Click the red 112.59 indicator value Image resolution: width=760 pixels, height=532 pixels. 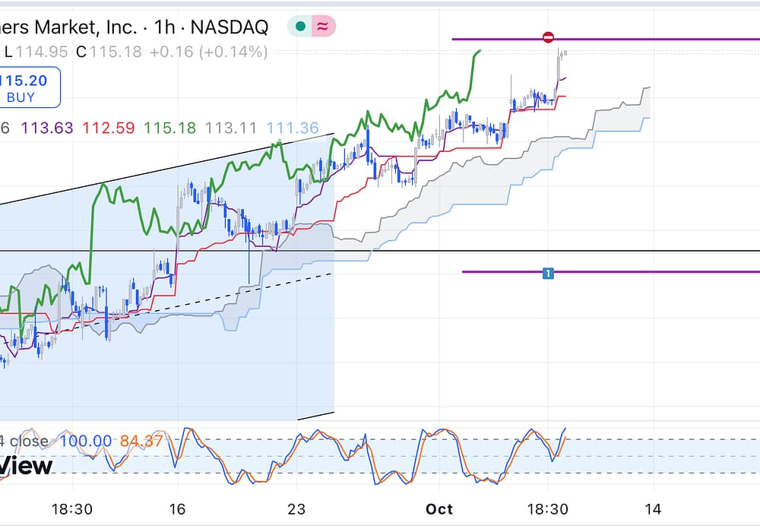point(108,128)
